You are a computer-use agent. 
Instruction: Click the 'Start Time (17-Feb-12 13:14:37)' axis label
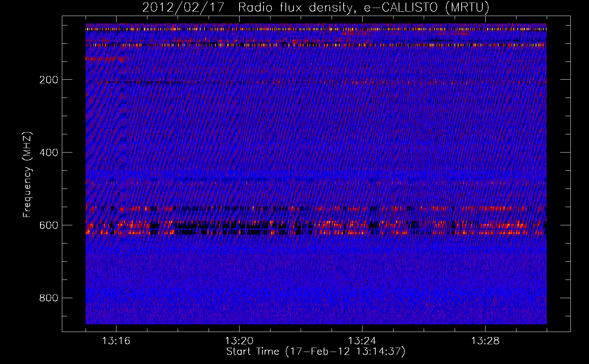(x=316, y=352)
